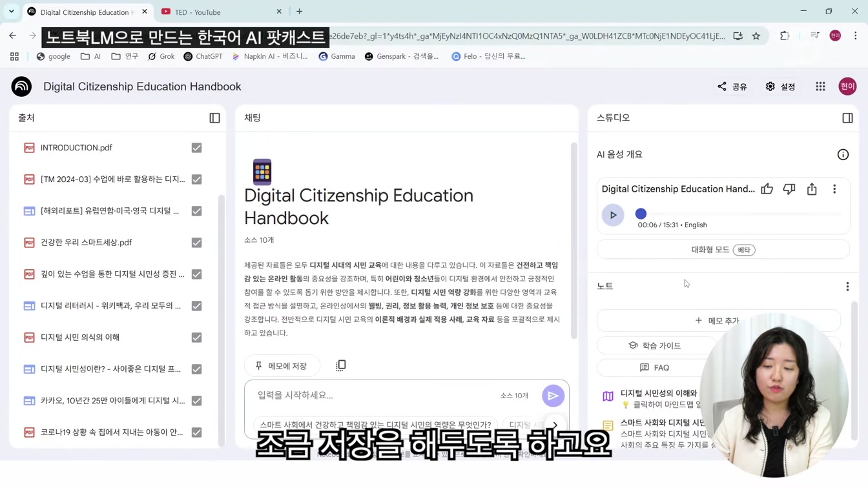Play the audio overview
This screenshot has width=868, height=488.
coord(613,215)
